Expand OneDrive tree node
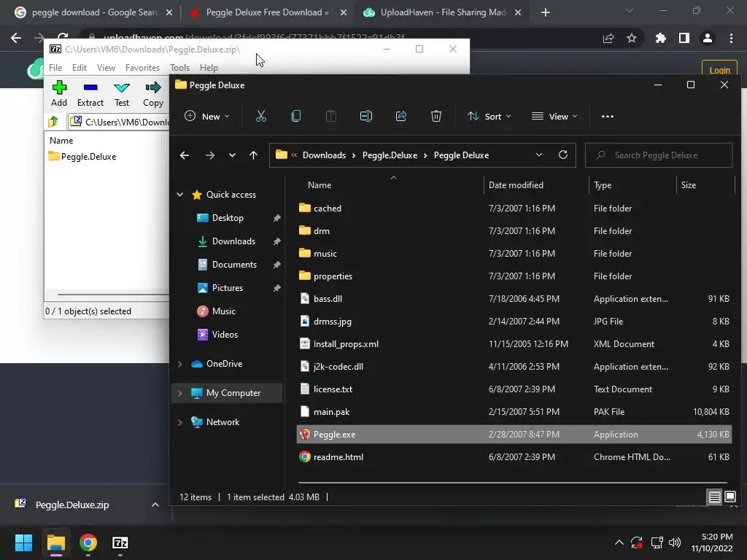Image resolution: width=747 pixels, height=560 pixels. (180, 364)
